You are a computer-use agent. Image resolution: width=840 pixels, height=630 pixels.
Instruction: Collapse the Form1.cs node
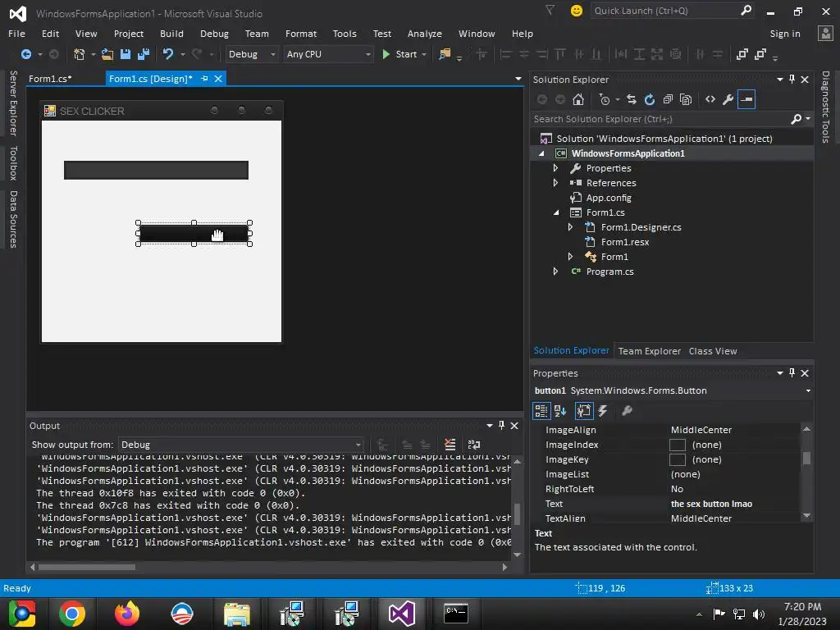555,212
